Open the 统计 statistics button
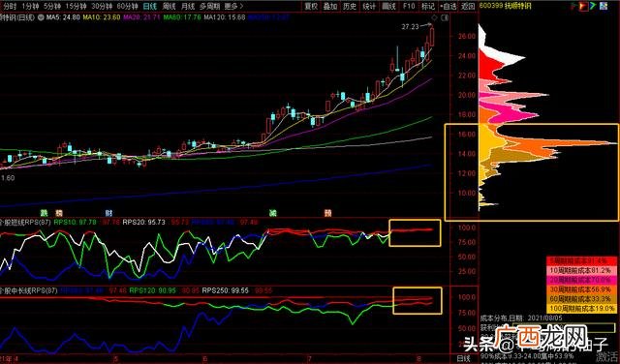Viewport: 620px width, 364px height. tap(369, 7)
